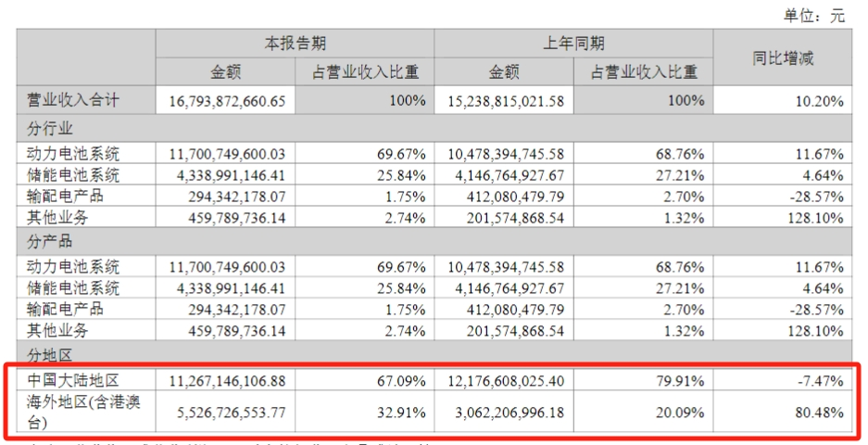Select the 中国大陆地区 row label
This screenshot has width=868, height=445.
pos(74,379)
